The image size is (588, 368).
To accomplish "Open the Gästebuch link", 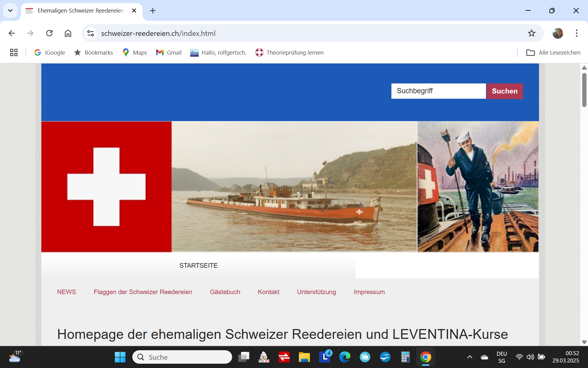I will click(x=225, y=292).
